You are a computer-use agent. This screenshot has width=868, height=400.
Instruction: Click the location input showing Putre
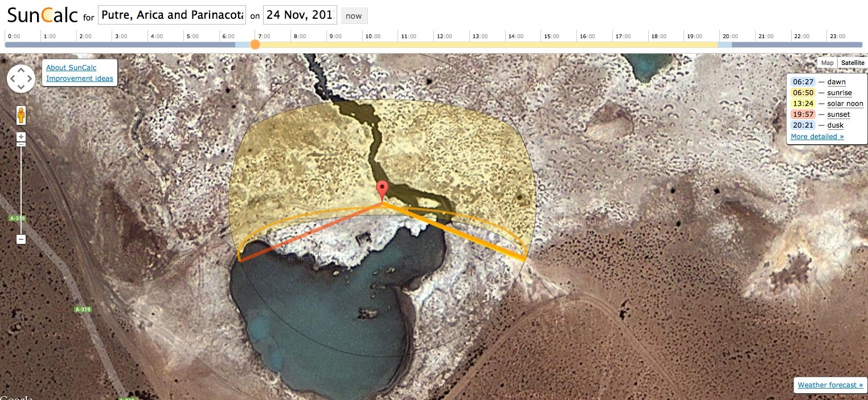point(172,15)
